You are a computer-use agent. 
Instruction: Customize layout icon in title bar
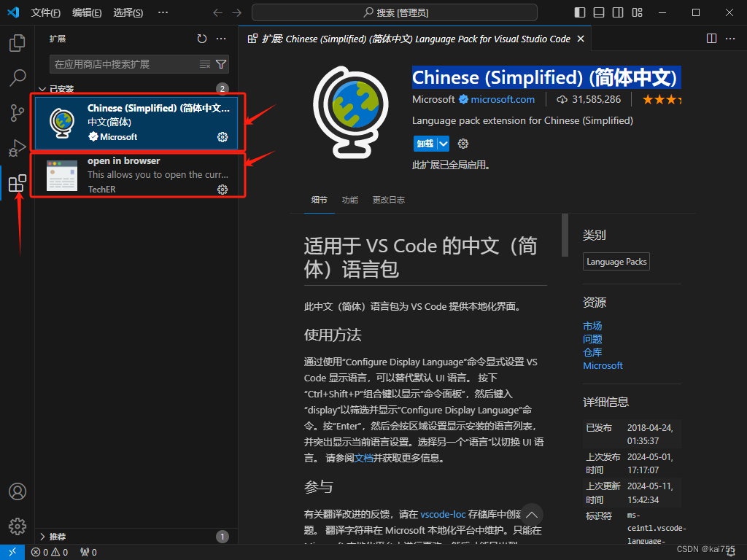tap(637, 12)
